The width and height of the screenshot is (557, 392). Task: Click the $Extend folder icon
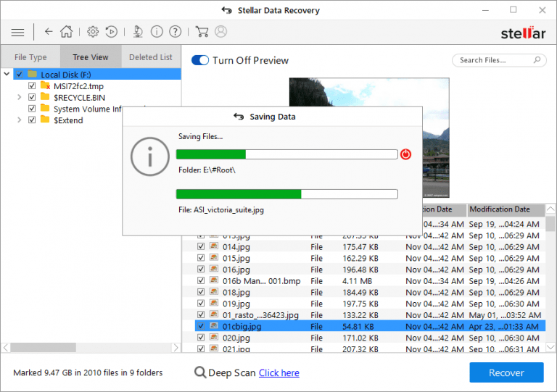[x=45, y=120]
